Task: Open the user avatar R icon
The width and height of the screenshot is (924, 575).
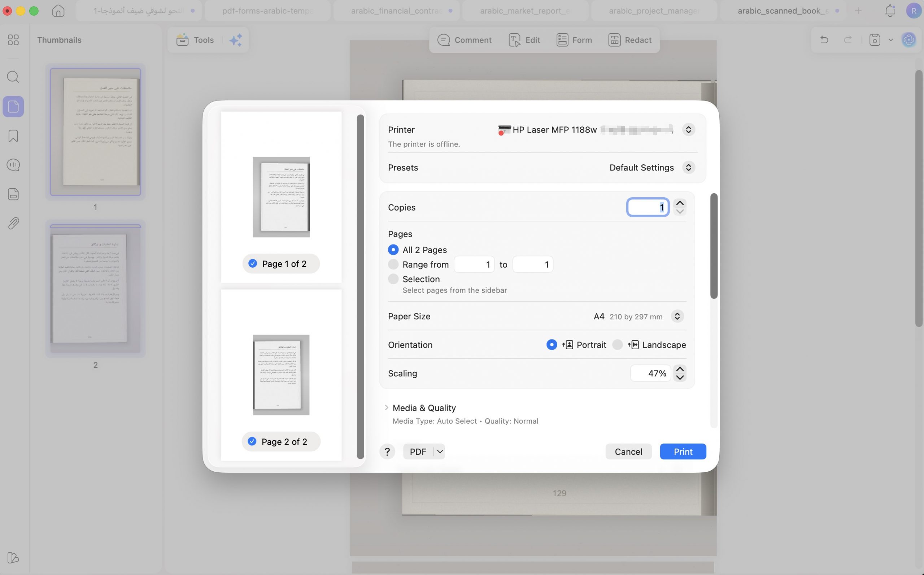Action: [914, 10]
